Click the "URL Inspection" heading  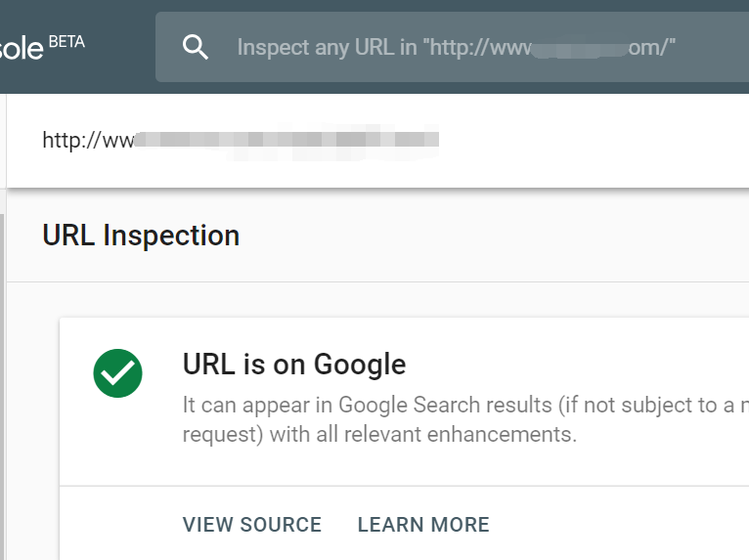tap(141, 236)
